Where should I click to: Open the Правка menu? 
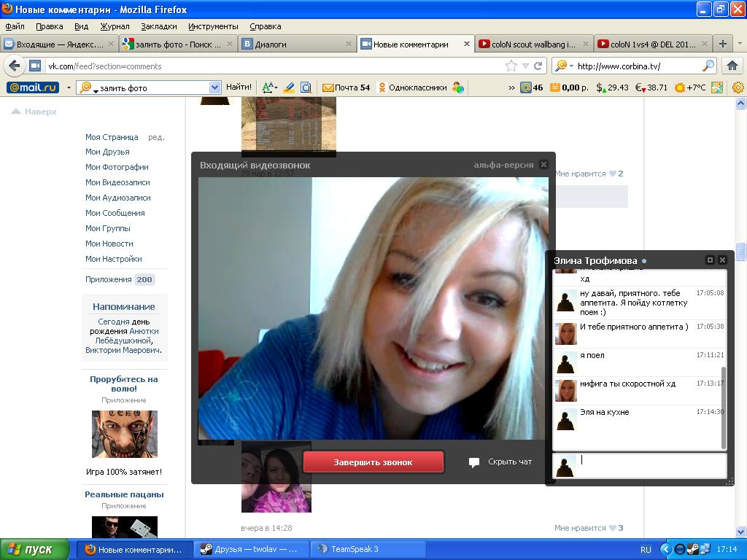[x=50, y=26]
